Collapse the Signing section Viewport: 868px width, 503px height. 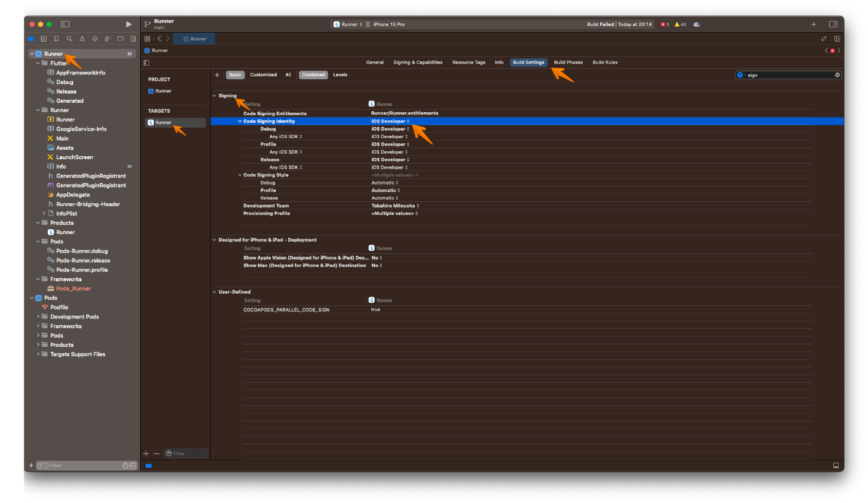tap(215, 96)
